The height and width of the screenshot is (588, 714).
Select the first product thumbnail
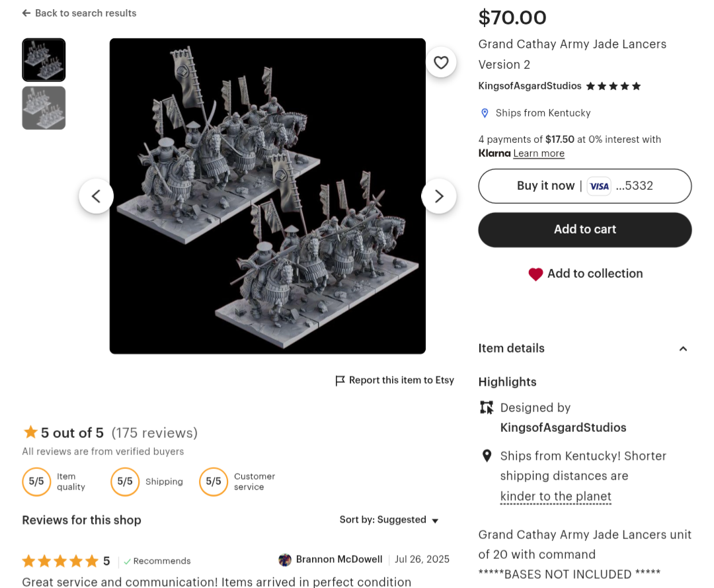pyautogui.click(x=44, y=60)
